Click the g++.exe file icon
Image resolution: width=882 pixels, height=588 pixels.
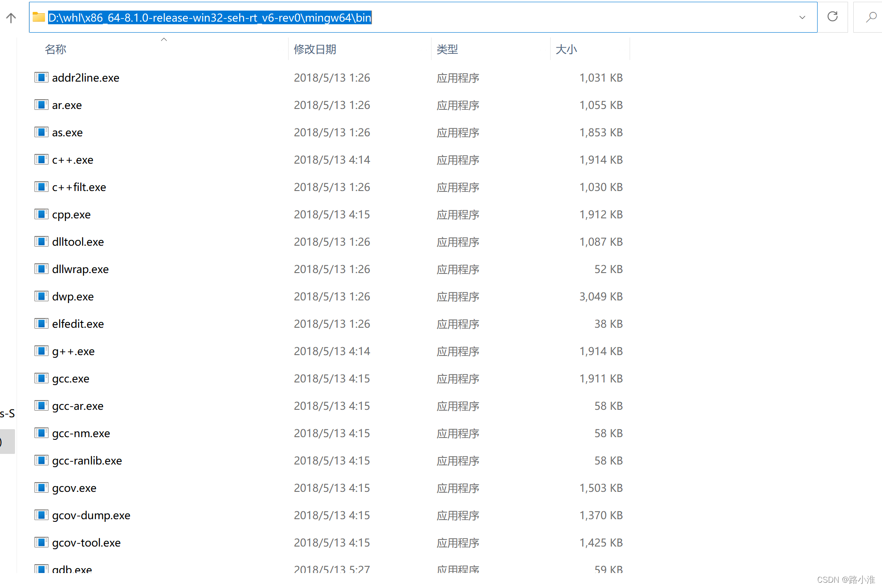click(x=41, y=351)
